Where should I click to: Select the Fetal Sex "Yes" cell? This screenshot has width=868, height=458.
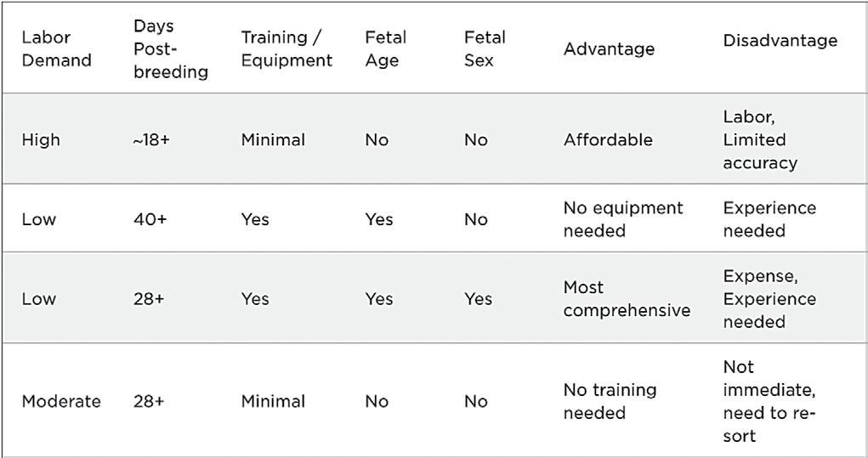pos(478,299)
